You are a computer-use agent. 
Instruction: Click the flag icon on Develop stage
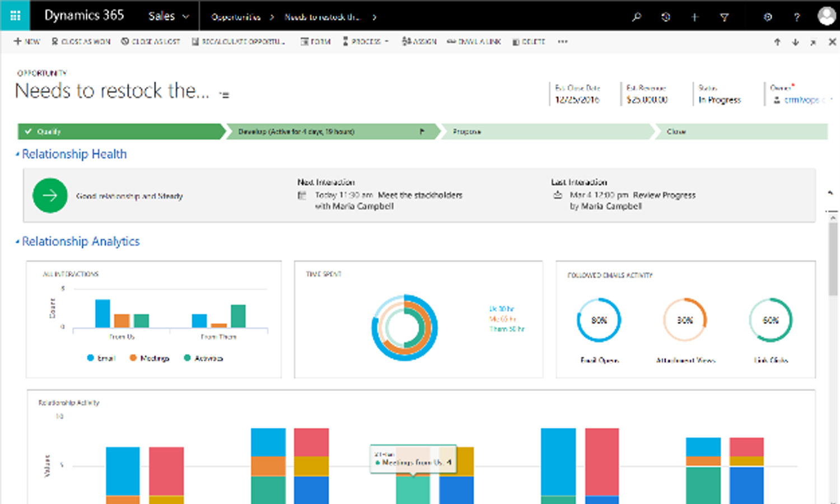tap(422, 132)
